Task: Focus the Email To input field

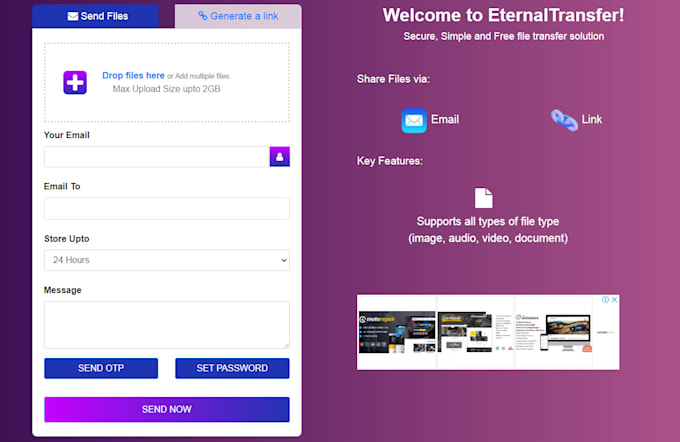Action: pyautogui.click(x=167, y=208)
